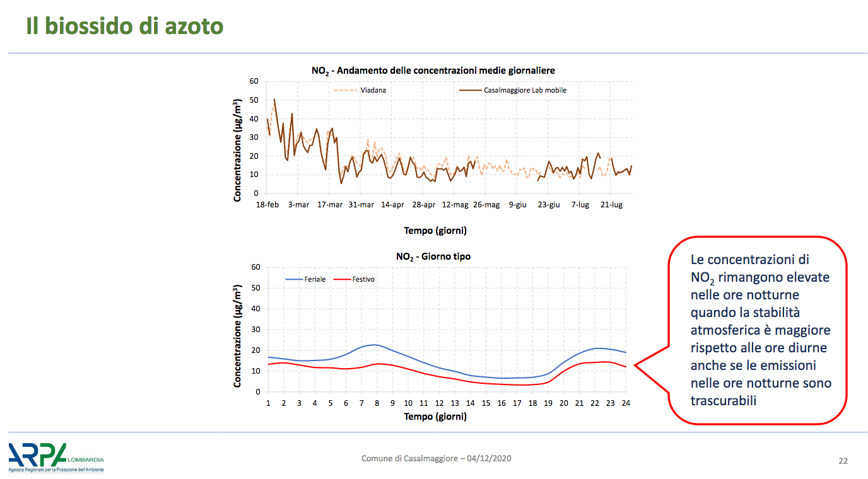Viewport: 868px width, 479px height.
Task: Click the red callout text box
Action: (757, 330)
